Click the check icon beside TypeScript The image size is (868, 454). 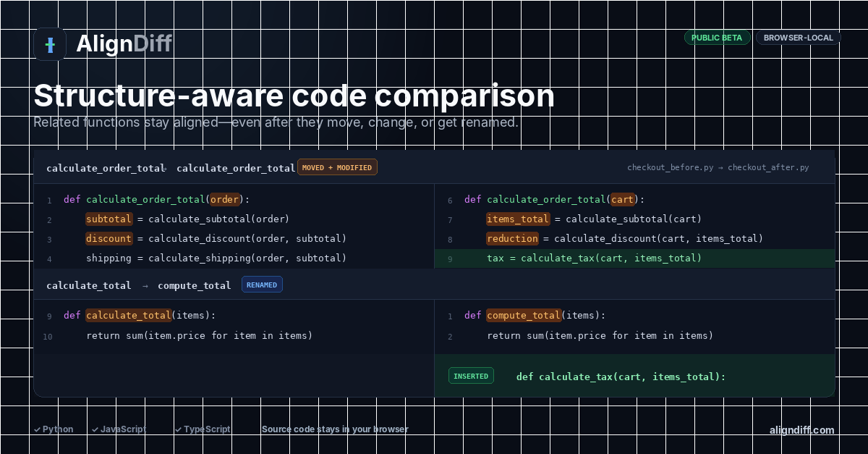[178, 429]
